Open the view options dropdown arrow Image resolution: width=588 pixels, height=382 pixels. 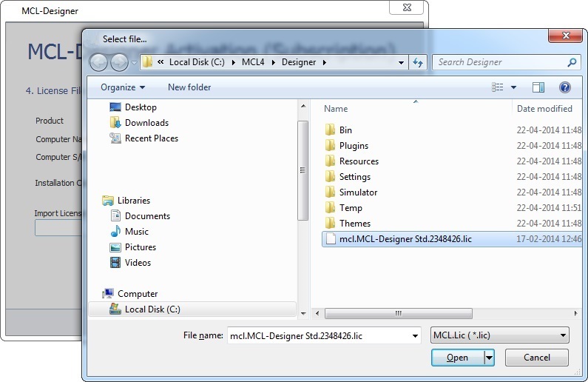513,87
